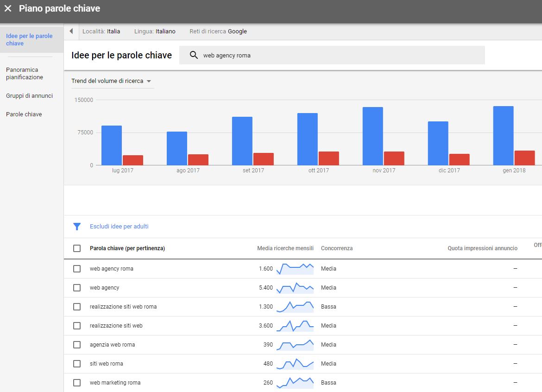Click the 5.400 monthly searches value
The height and width of the screenshot is (392, 542).
click(266, 288)
